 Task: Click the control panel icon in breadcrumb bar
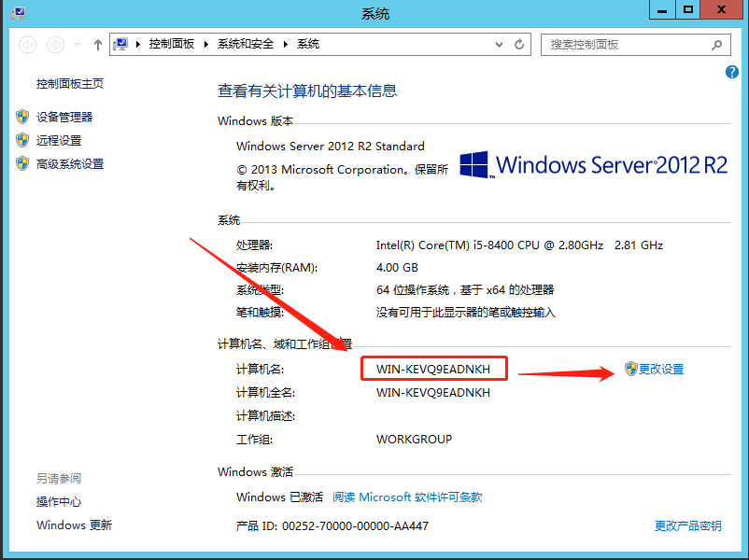[120, 43]
